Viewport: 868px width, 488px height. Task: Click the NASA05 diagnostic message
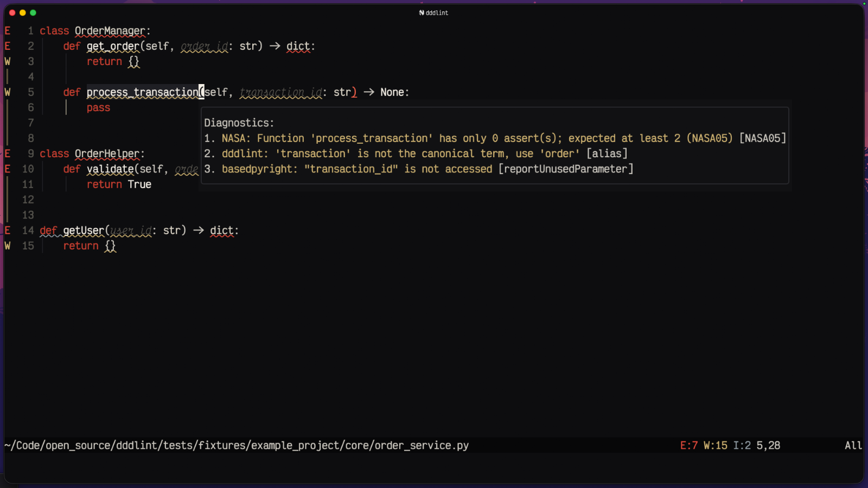coord(495,138)
